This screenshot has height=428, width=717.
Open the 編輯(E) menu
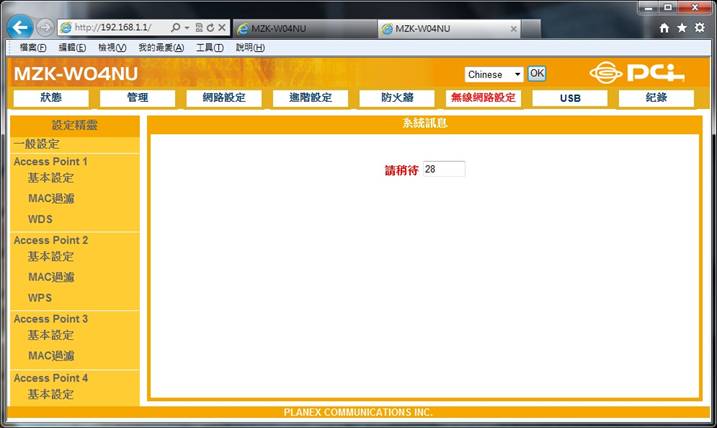coord(72,48)
